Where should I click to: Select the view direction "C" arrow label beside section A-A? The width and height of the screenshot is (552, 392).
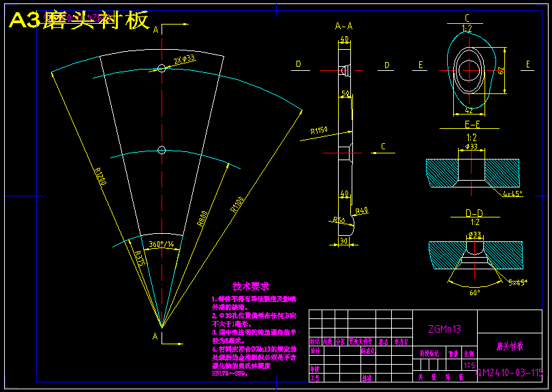[384, 146]
